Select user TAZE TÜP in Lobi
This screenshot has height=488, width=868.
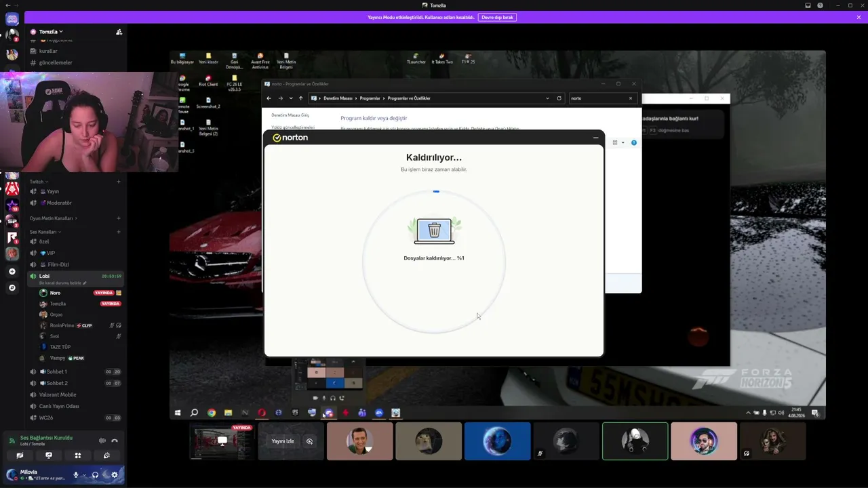point(80,347)
